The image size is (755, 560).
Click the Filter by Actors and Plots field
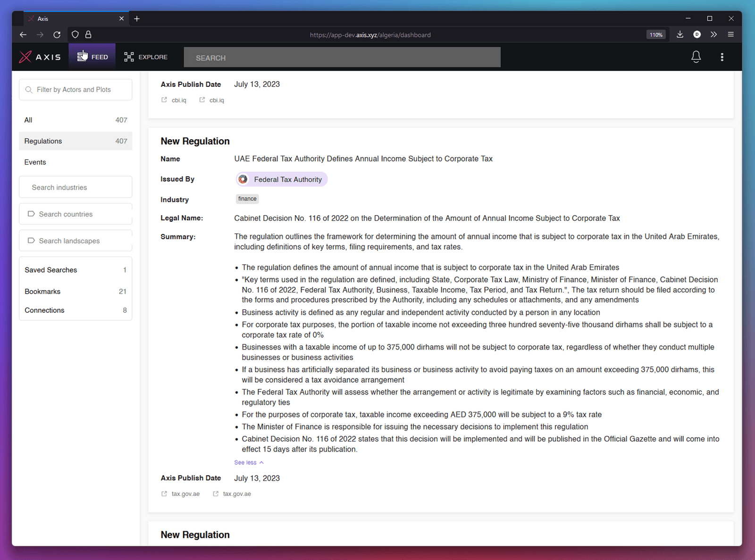[x=75, y=89]
